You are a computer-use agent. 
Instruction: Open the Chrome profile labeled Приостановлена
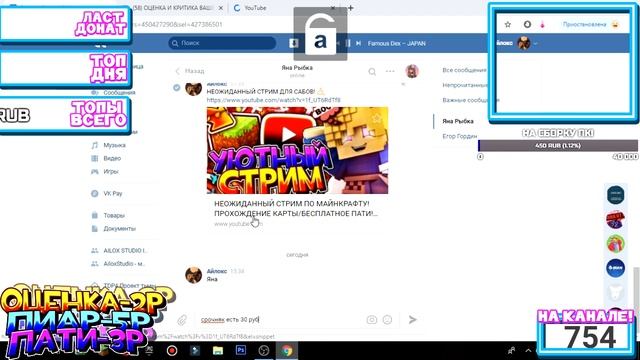pos(591,24)
